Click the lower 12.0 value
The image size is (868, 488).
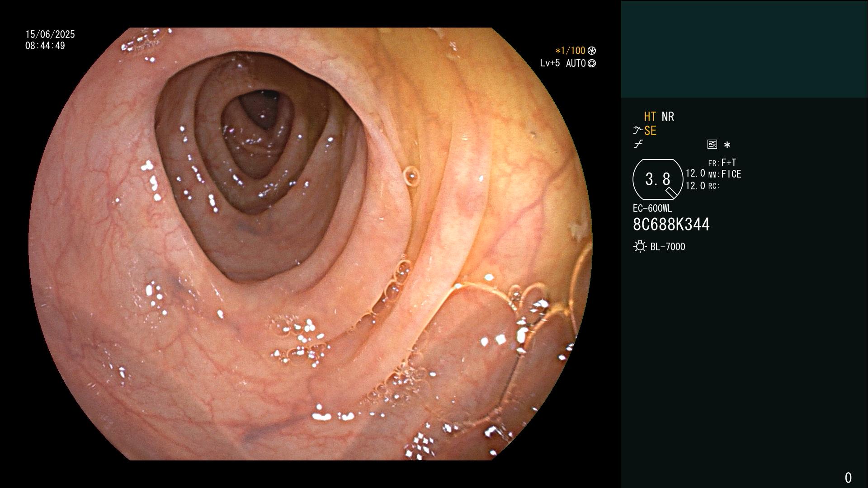(x=695, y=186)
